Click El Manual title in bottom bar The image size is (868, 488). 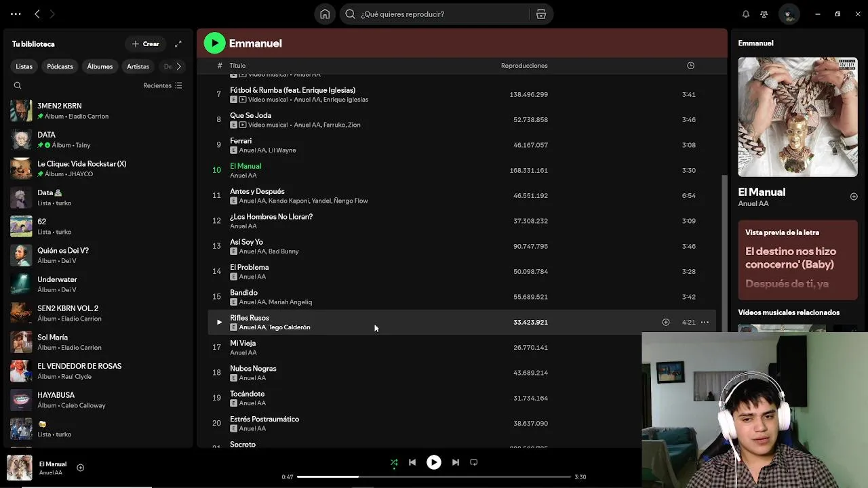tap(53, 464)
